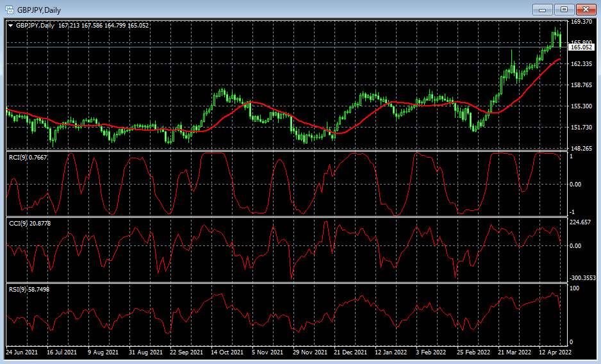Select the RCI(9) indicator label
Image resolution: width=601 pixels, height=364 pixels.
(28, 158)
